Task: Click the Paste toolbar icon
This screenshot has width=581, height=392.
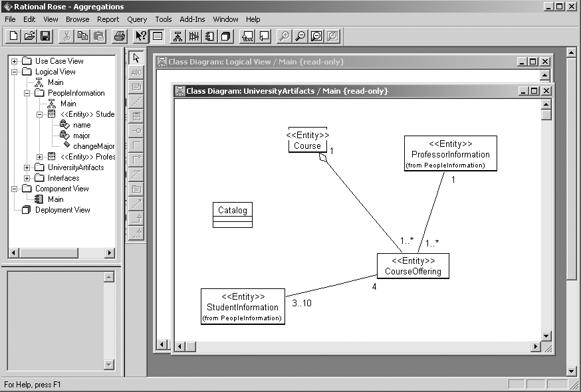Action: (98, 37)
